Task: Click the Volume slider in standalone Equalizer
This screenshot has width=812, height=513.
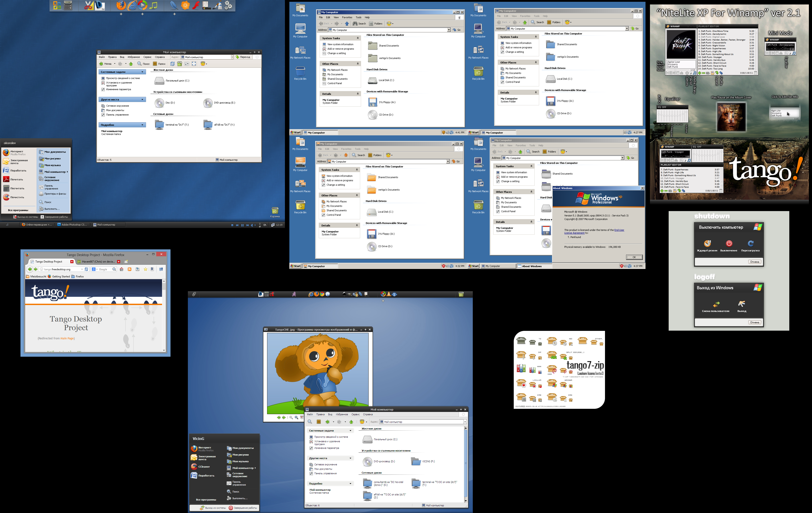Action: click(686, 116)
